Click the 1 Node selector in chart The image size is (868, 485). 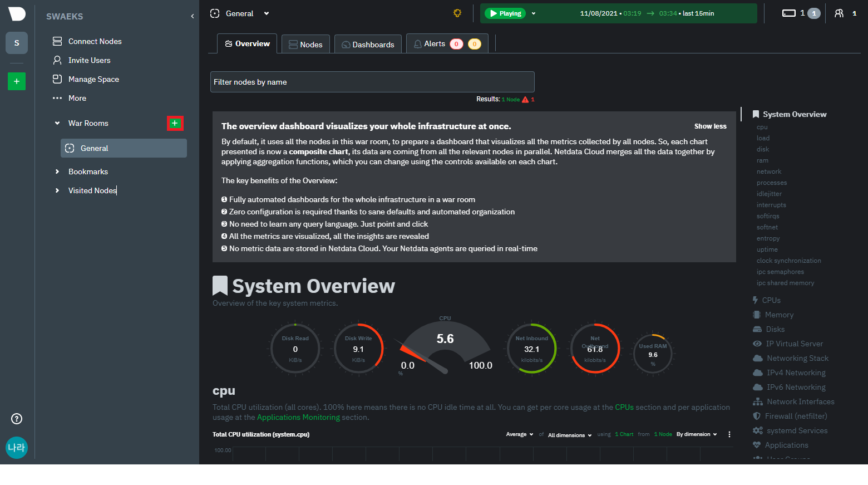(663, 434)
